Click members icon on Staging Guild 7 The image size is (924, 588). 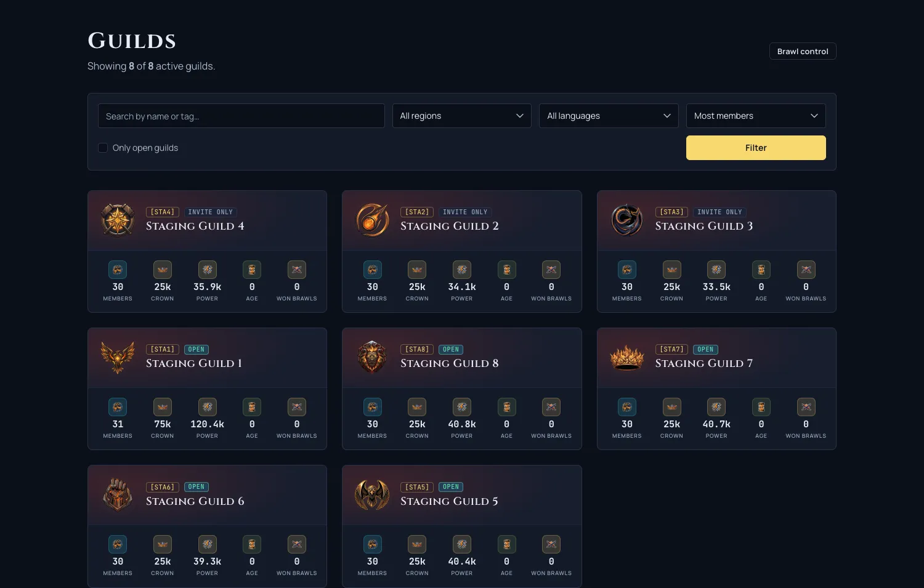pos(627,407)
